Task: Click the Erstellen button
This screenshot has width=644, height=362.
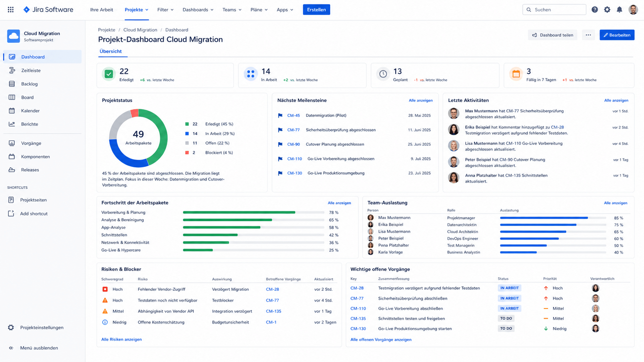Action: coord(317,10)
